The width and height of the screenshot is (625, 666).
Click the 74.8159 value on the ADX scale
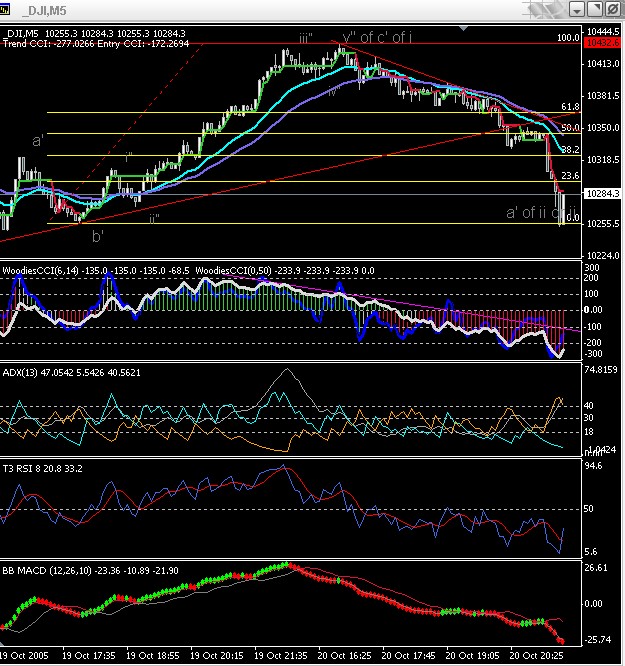pos(601,370)
